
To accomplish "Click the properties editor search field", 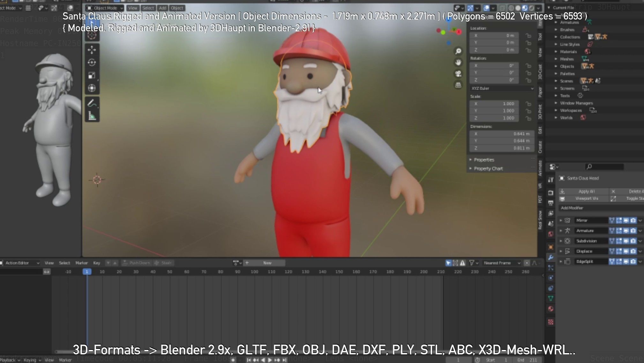I will tap(605, 167).
